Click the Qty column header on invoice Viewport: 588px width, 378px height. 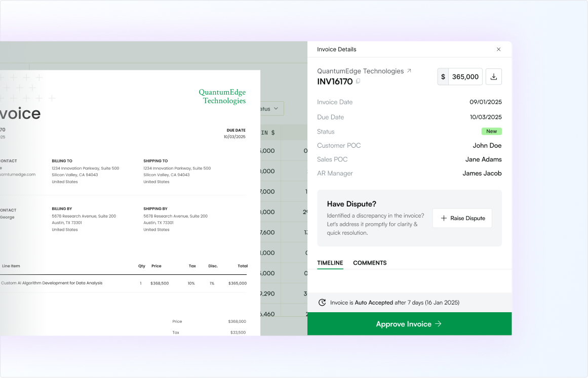(x=142, y=266)
